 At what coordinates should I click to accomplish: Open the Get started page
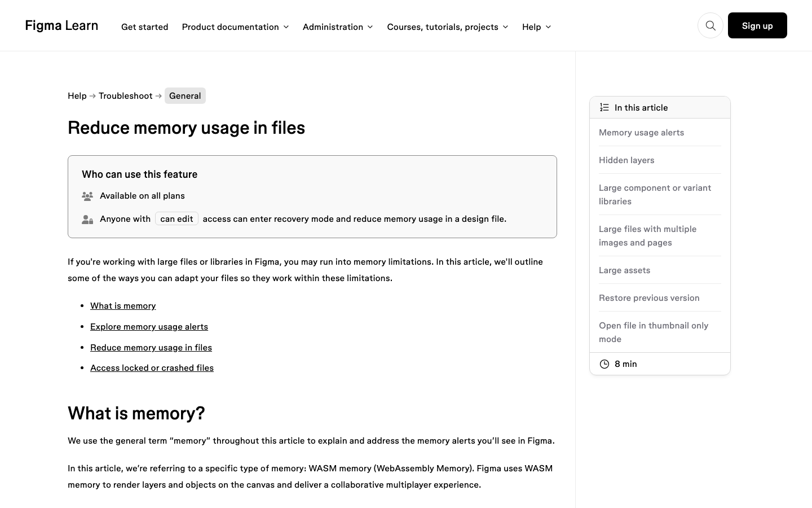click(x=144, y=27)
